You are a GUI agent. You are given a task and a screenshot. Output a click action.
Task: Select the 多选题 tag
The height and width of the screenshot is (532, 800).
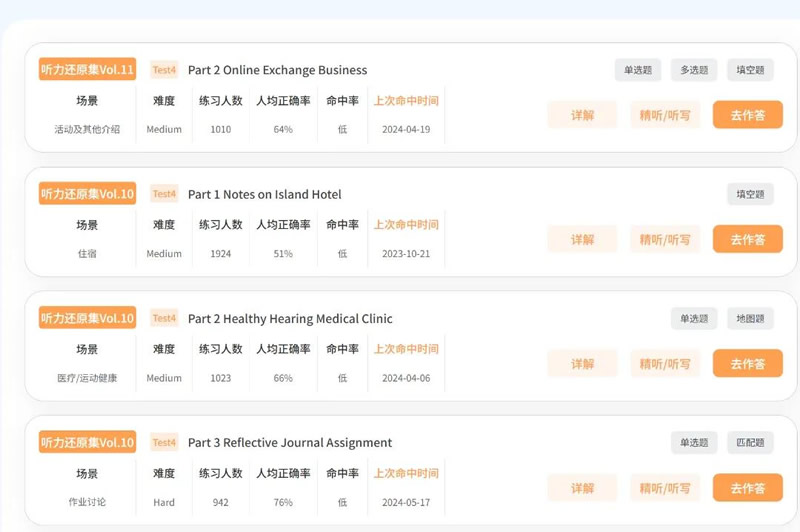(x=694, y=70)
